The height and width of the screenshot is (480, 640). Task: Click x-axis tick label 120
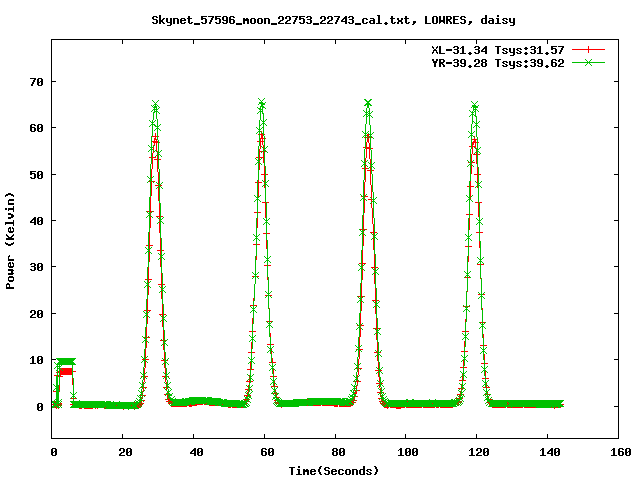tap(479, 452)
